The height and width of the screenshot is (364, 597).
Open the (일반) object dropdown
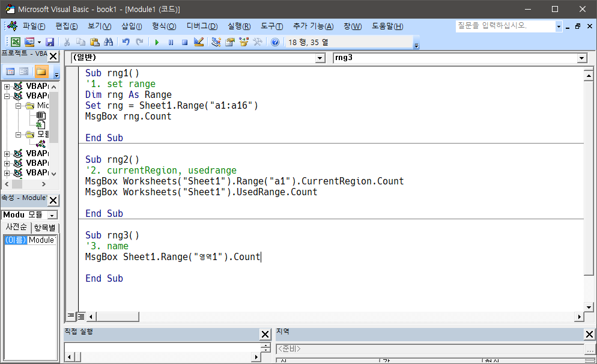[320, 58]
